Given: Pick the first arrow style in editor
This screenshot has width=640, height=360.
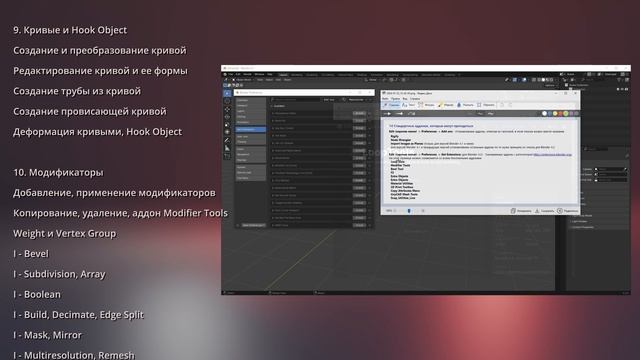Looking at the screenshot, I should [x=387, y=113].
